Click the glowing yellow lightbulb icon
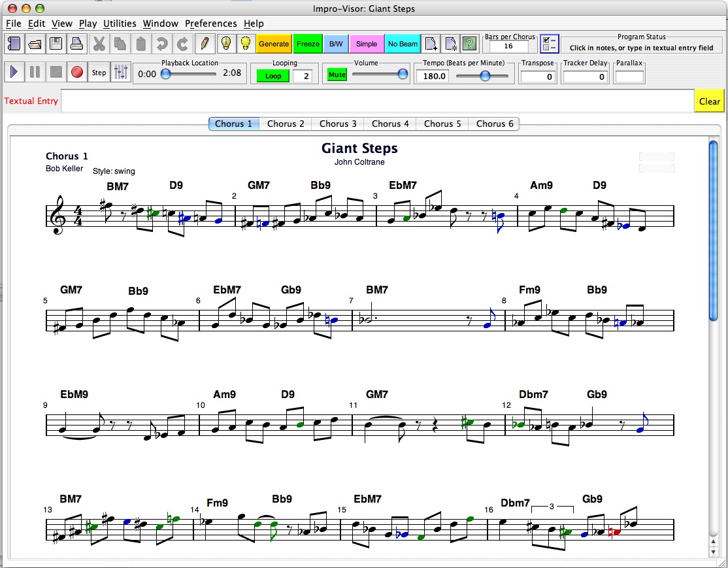728x568 pixels. point(246,44)
